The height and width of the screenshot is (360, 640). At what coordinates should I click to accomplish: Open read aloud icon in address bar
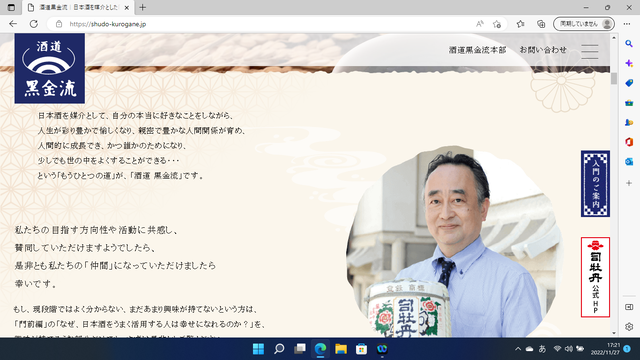pyautogui.click(x=480, y=24)
